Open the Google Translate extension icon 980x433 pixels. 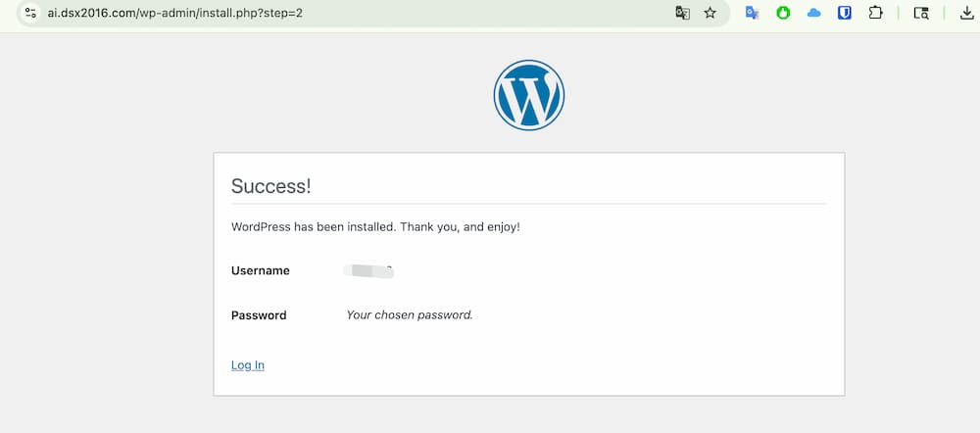click(753, 13)
